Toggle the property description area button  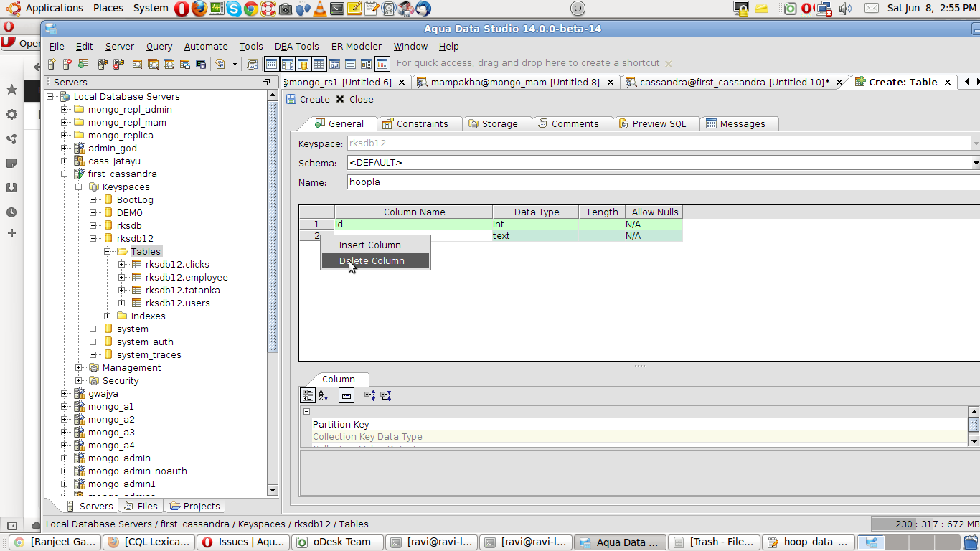[x=347, y=395]
